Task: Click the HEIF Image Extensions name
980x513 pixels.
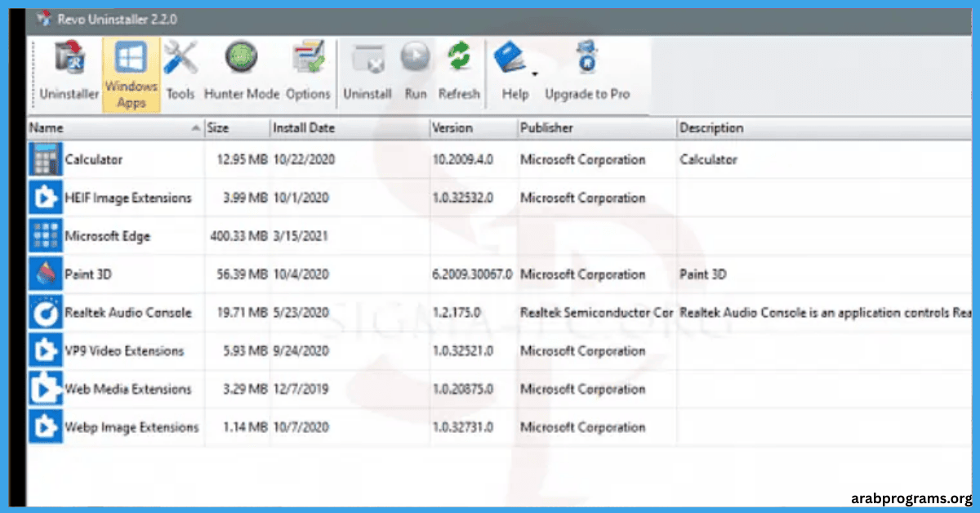Action: (128, 199)
